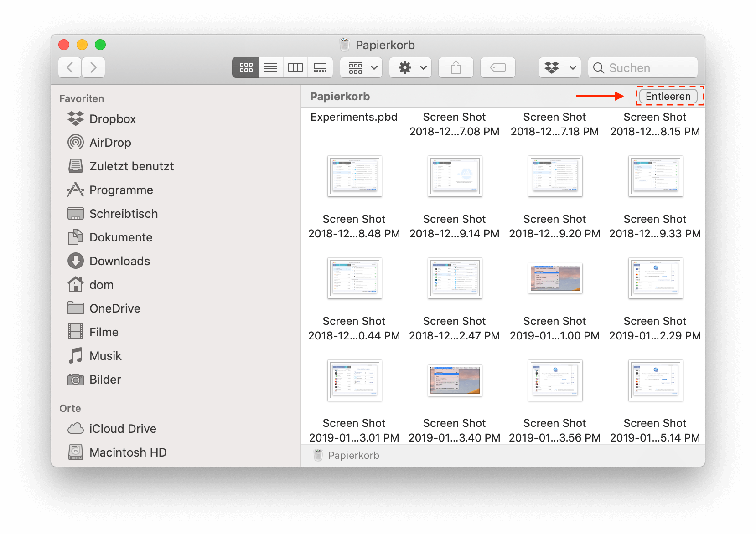
Task: Select the Zuletzt benutzt sidebar icon
Action: pyautogui.click(x=76, y=166)
